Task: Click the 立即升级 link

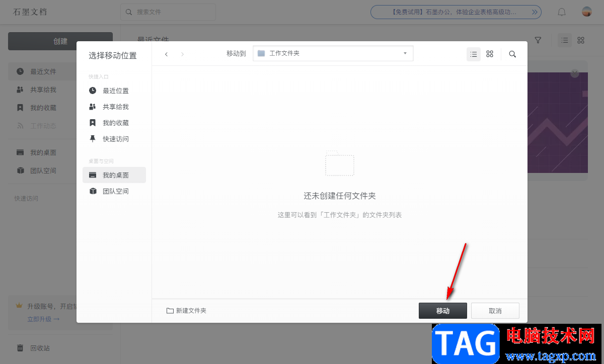Action: click(x=43, y=319)
